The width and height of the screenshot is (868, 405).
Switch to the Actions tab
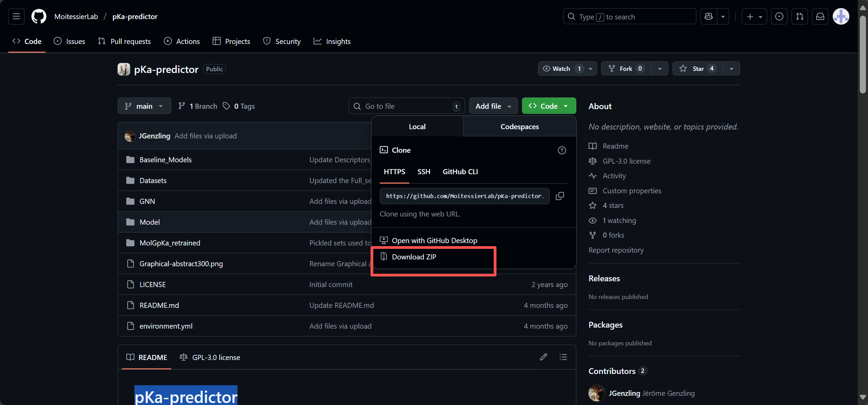182,41
